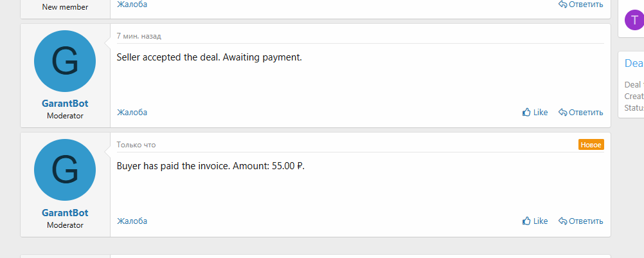This screenshot has height=258, width=644.
Task: Click "Жалоба" in the New member post
Action: point(132,5)
